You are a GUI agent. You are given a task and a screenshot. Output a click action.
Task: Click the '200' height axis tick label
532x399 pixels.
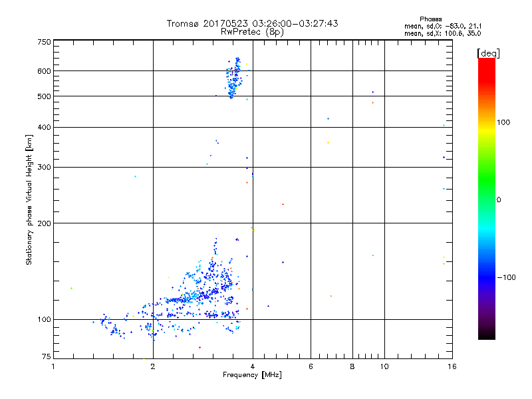(x=44, y=223)
